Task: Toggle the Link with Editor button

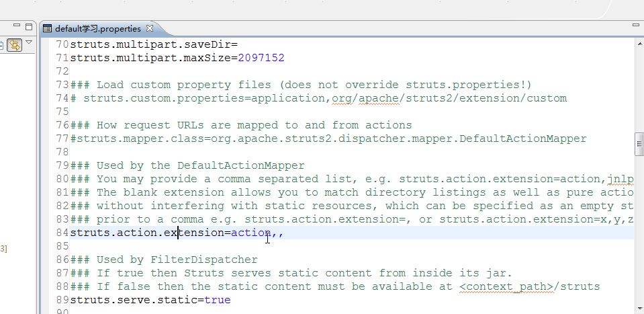Action: [x=15, y=45]
